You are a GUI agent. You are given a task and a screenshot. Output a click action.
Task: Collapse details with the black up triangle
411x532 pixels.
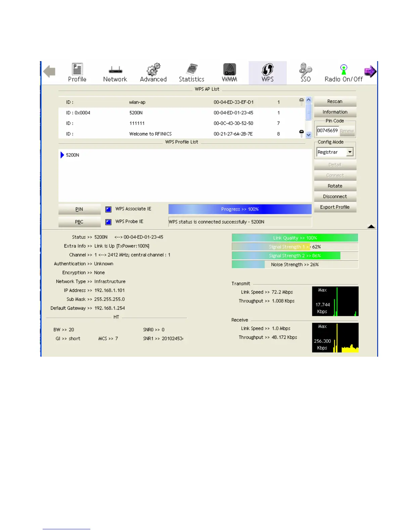pos(371,227)
